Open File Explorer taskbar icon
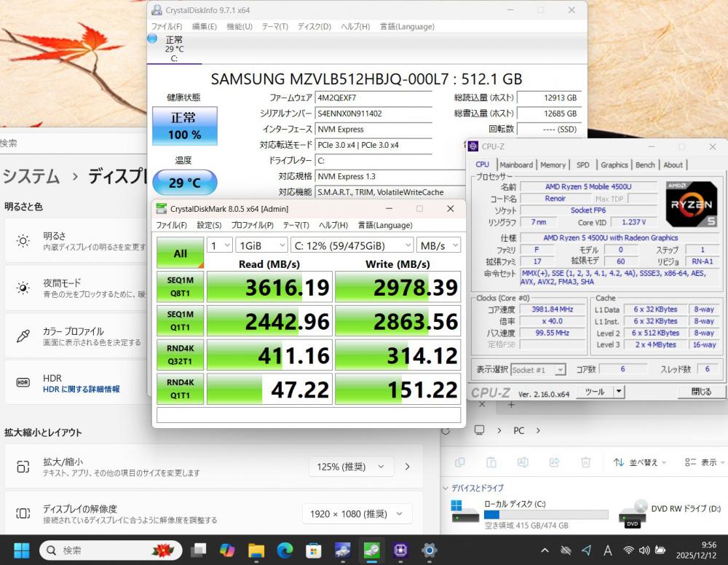Screen dimensions: 728x565 (256, 550)
